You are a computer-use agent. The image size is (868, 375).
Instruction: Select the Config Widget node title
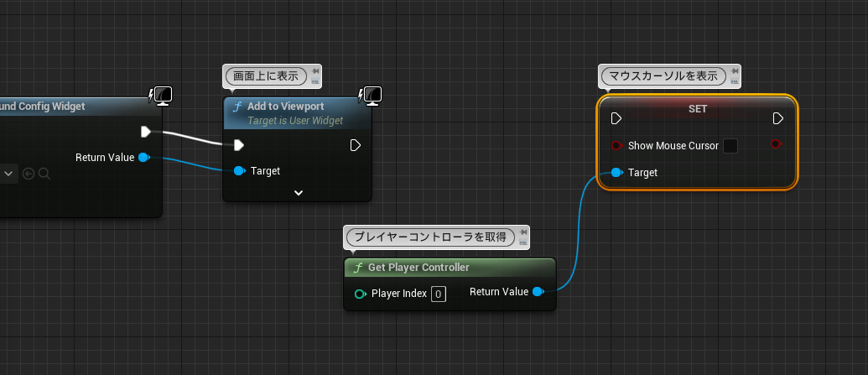pos(43,107)
